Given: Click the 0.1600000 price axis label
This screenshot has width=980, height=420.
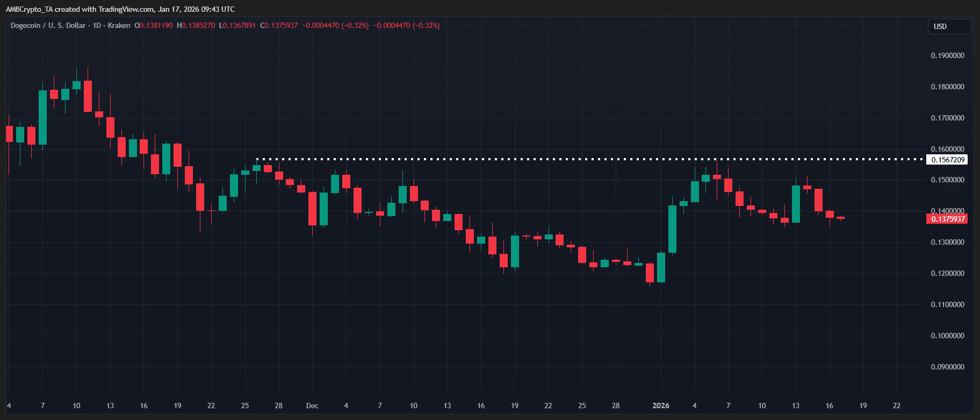Looking at the screenshot, I should tap(948, 149).
